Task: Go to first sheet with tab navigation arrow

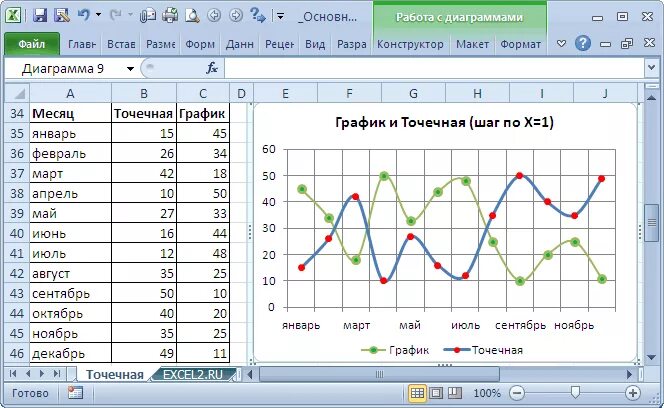Action: [13, 374]
